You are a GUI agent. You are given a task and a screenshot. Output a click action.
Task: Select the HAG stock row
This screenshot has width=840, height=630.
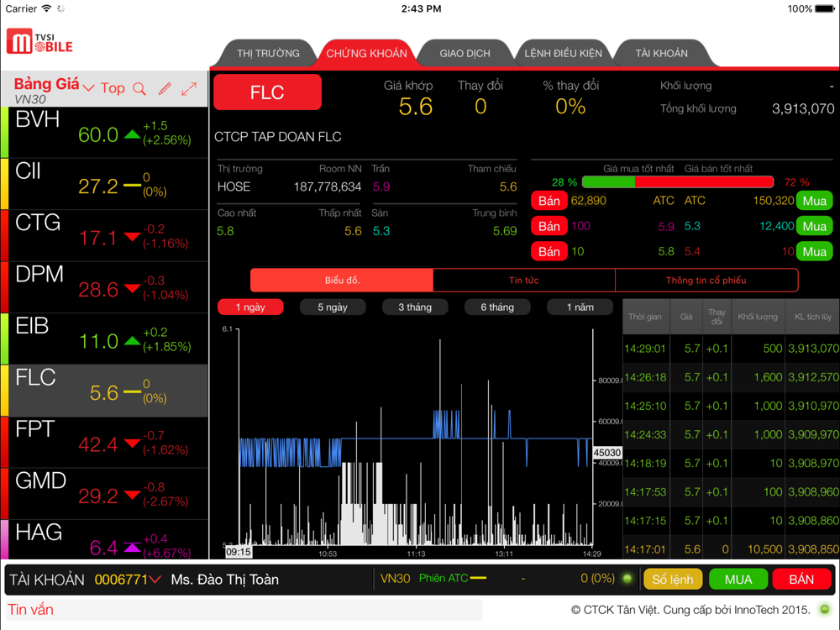point(104,539)
